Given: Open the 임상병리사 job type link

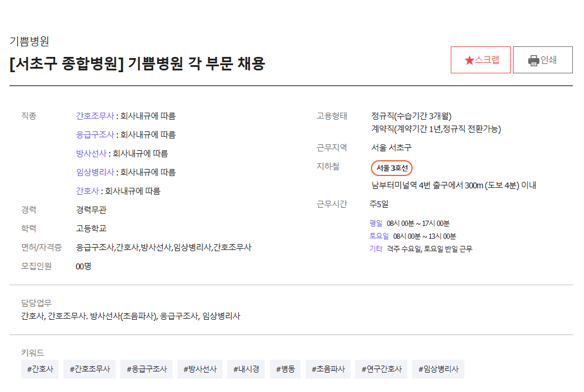Looking at the screenshot, I should tap(94, 172).
